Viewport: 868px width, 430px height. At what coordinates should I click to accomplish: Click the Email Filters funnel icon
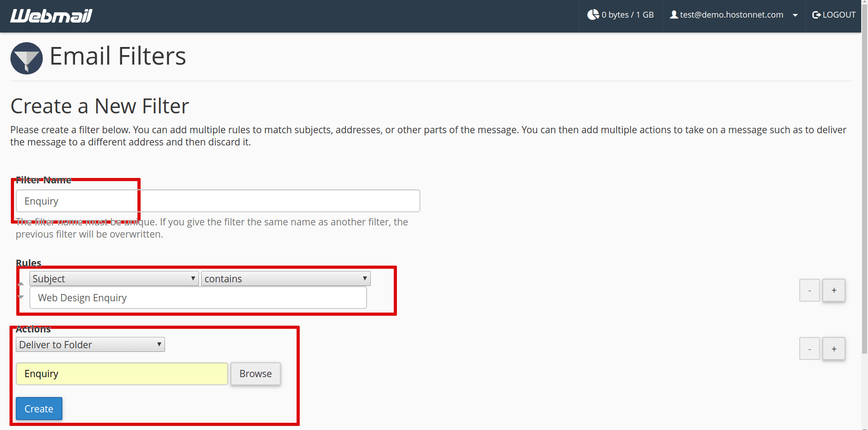[x=26, y=58]
